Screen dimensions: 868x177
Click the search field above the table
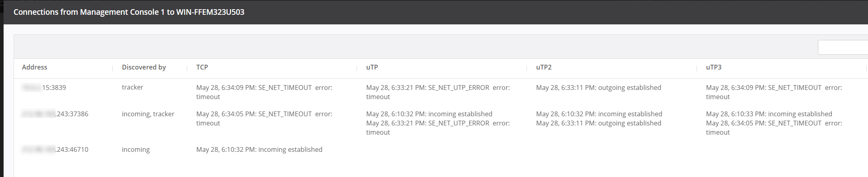[x=843, y=48]
